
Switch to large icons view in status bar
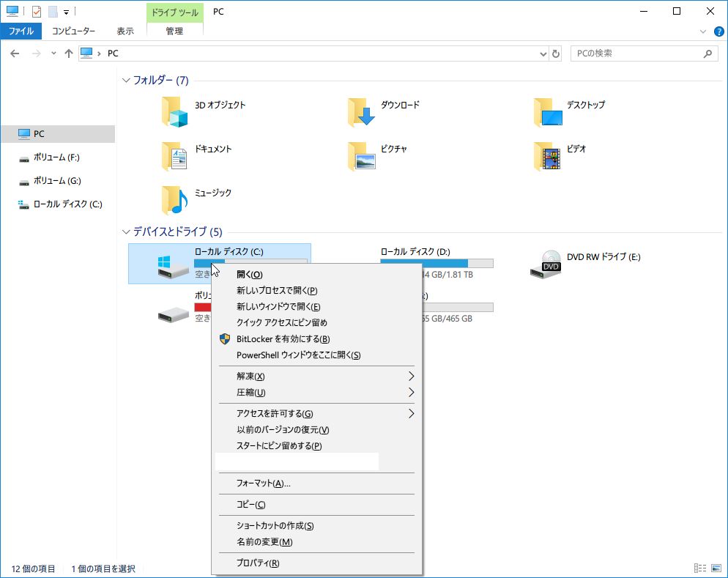pyautogui.click(x=716, y=568)
